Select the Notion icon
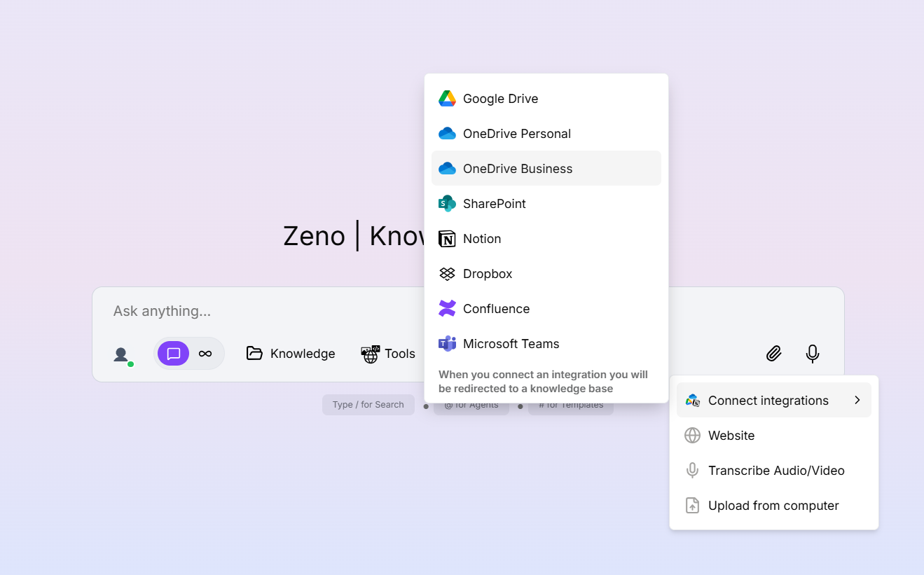 click(447, 238)
